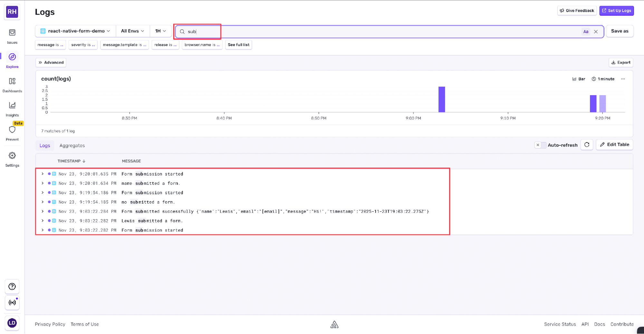Viewport: 644px width, 334px height.
Task: Open Settings via the gear icon
Action: pos(12,155)
